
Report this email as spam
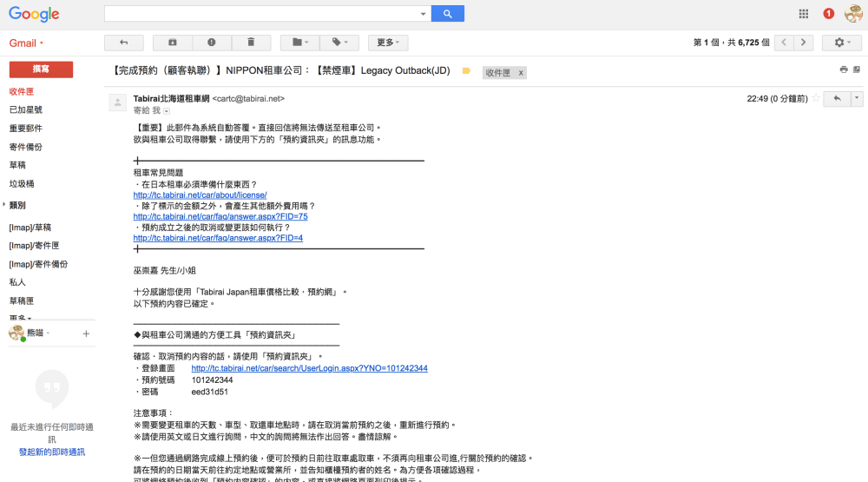pyautogui.click(x=212, y=43)
